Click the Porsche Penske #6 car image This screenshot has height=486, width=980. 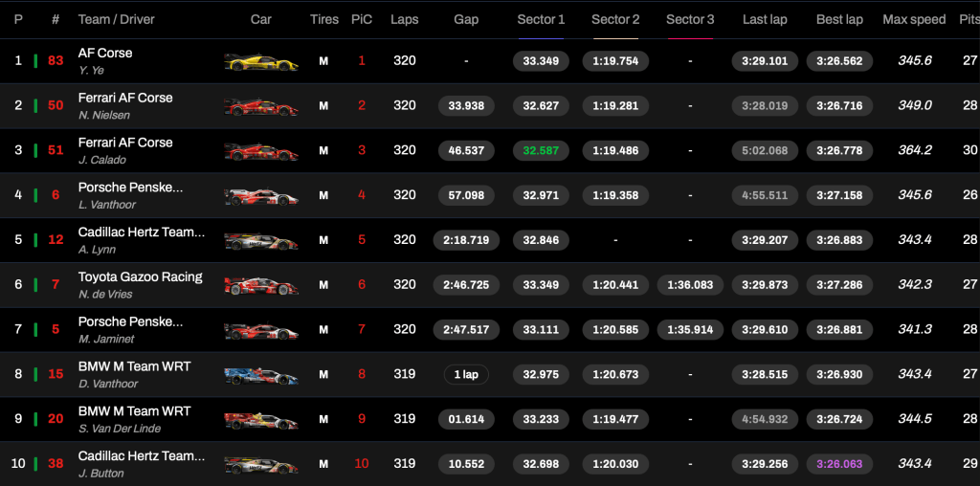click(x=261, y=196)
